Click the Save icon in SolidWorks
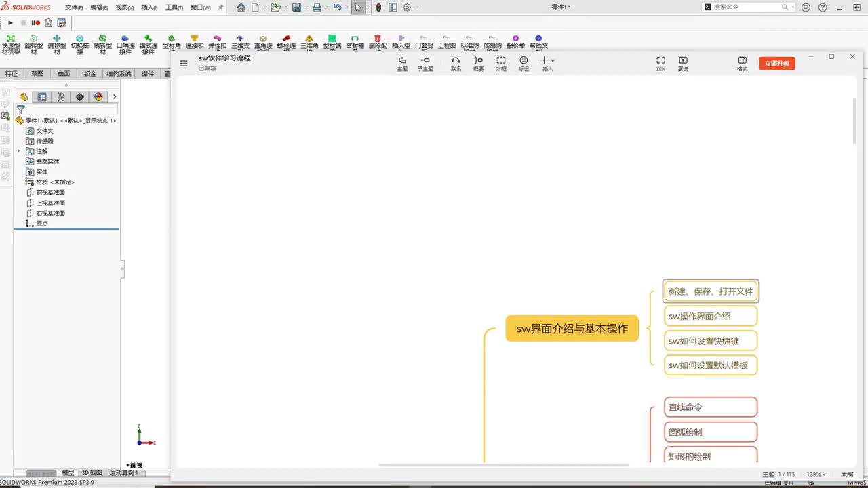 coord(296,7)
